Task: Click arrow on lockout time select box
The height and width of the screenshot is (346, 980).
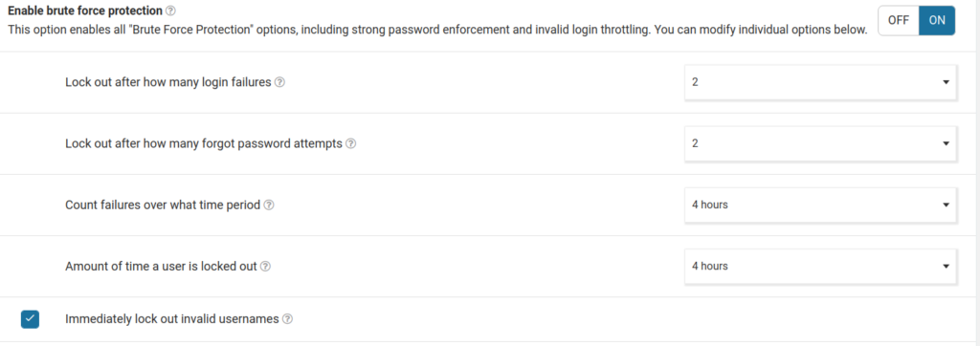Action: click(x=946, y=266)
